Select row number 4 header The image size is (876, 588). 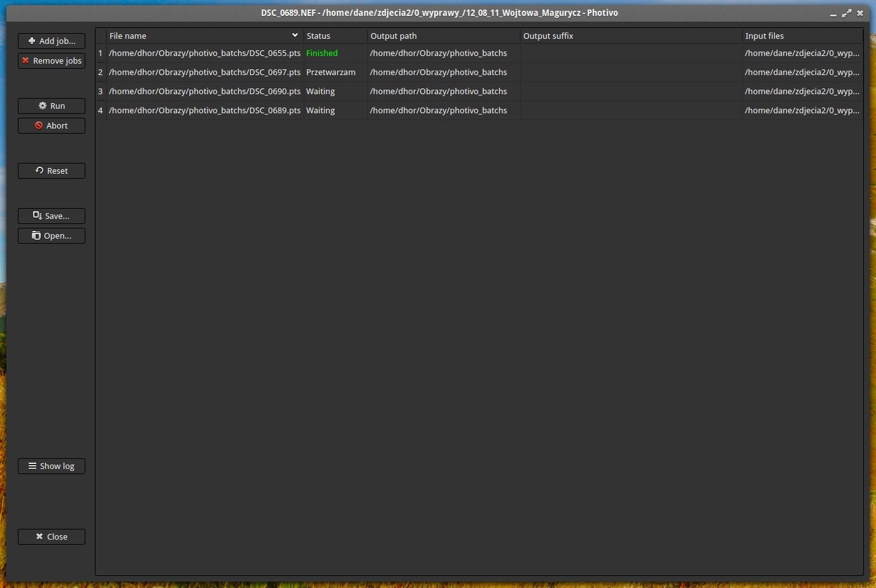101,111
